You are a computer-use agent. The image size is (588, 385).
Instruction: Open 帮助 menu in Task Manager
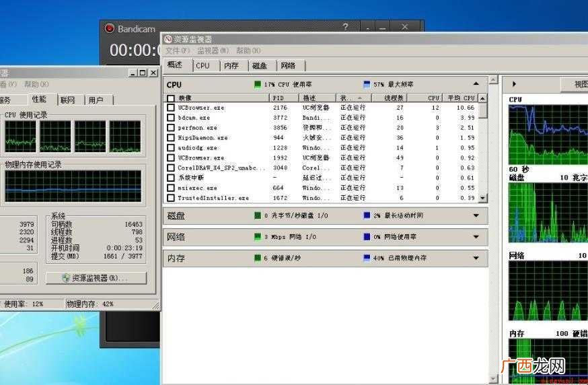36,84
